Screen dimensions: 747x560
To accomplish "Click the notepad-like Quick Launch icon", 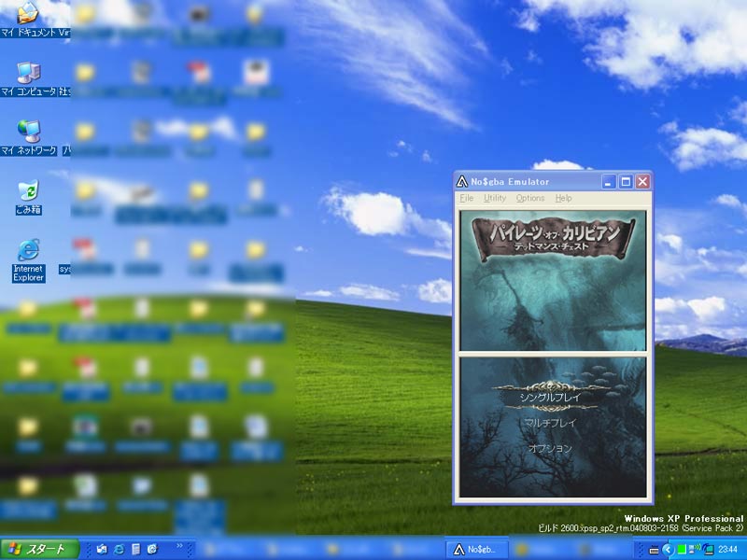I will pyautogui.click(x=135, y=549).
